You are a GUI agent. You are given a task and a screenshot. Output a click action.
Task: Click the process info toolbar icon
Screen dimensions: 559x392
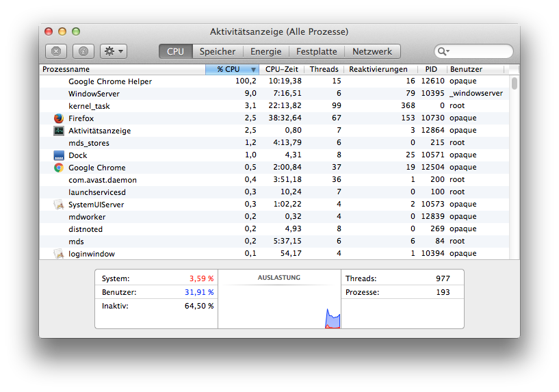pyautogui.click(x=83, y=51)
